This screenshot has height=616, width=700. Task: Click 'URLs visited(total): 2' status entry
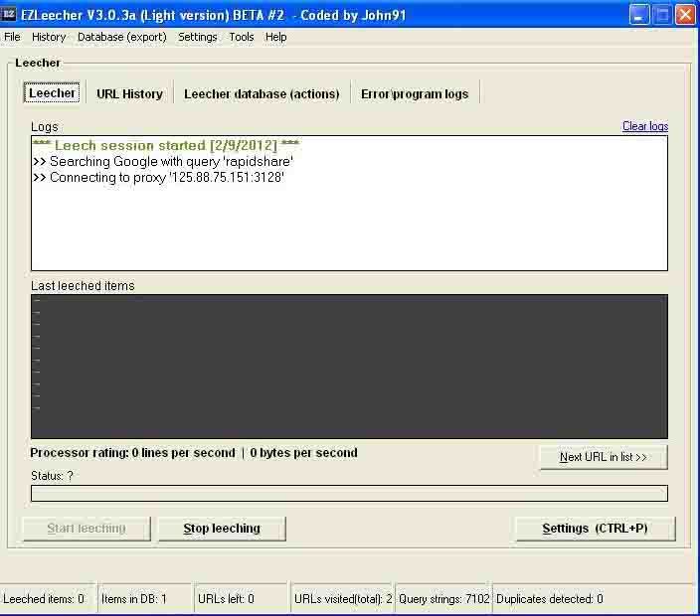click(x=343, y=598)
